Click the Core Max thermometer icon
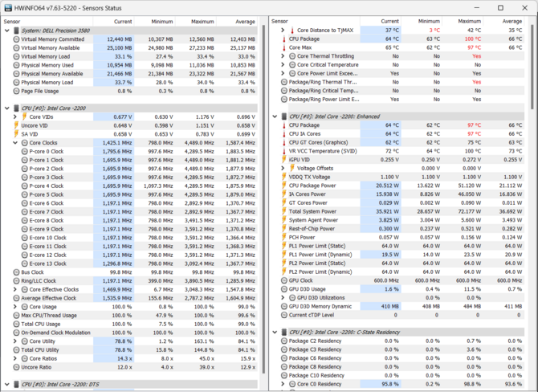 point(284,47)
